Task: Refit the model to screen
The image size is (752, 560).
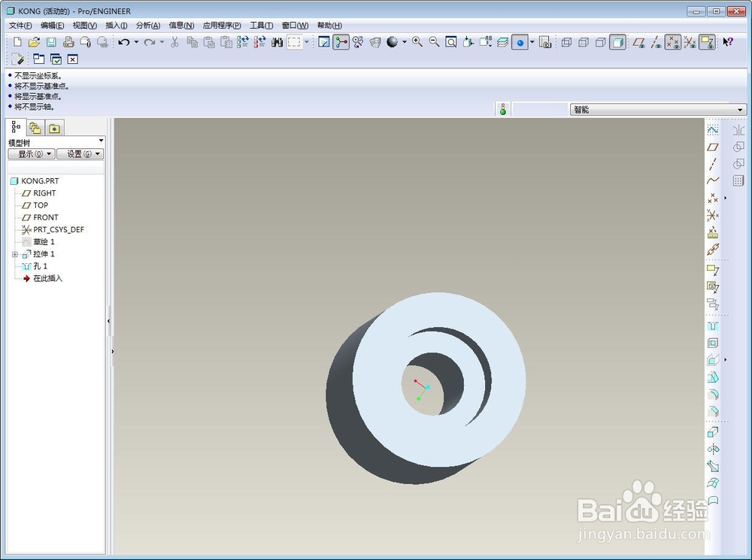Action: click(x=450, y=42)
